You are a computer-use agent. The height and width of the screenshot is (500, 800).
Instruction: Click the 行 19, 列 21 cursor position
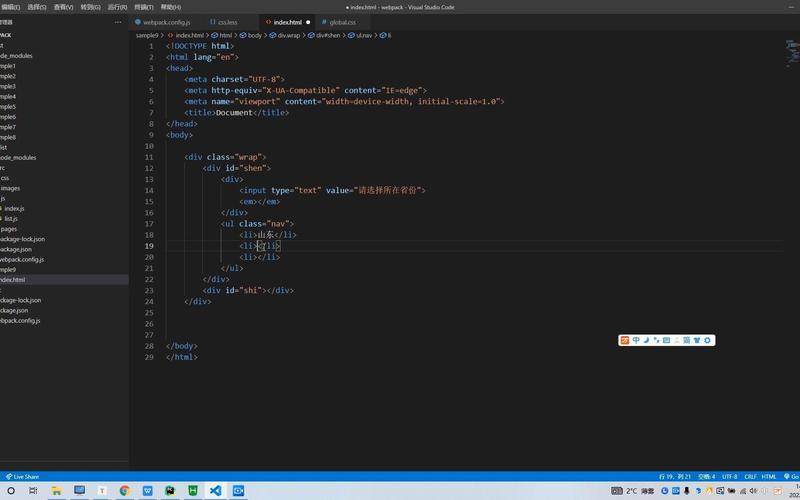[674, 477]
